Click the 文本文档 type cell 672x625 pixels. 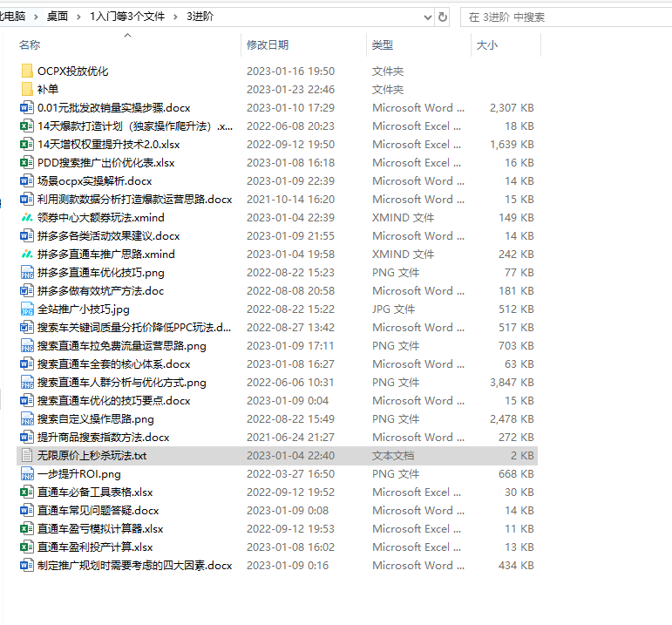[x=392, y=456]
